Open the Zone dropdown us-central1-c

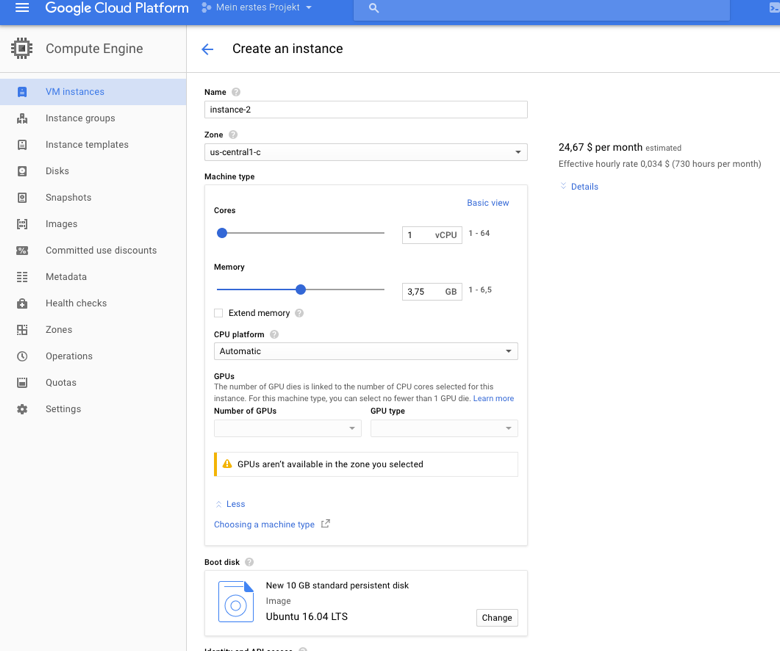(366, 152)
